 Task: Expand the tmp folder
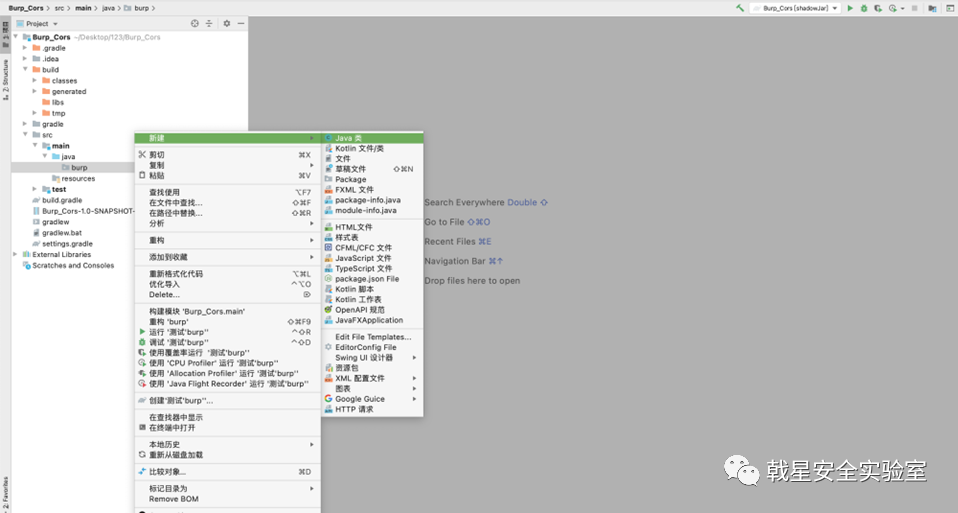coord(35,113)
